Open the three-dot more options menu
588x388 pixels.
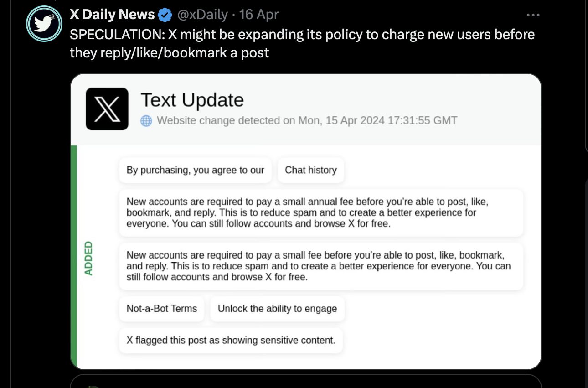pos(533,15)
